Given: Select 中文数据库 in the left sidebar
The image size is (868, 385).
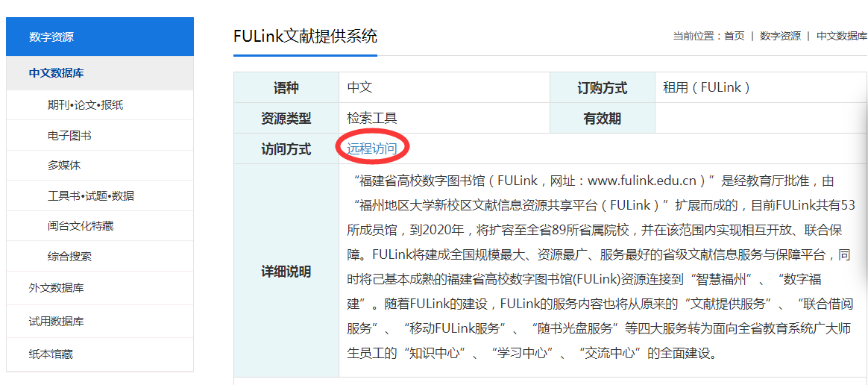Looking at the screenshot, I should click(56, 73).
